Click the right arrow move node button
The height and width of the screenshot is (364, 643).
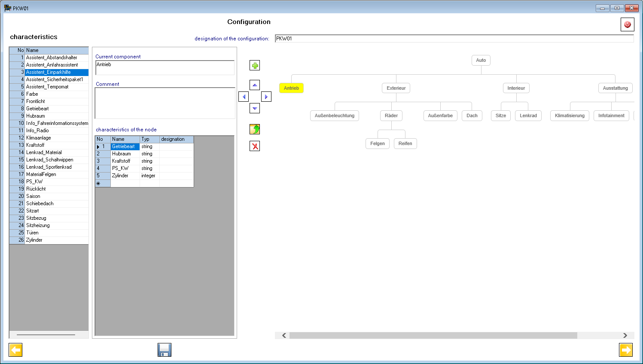pos(266,97)
